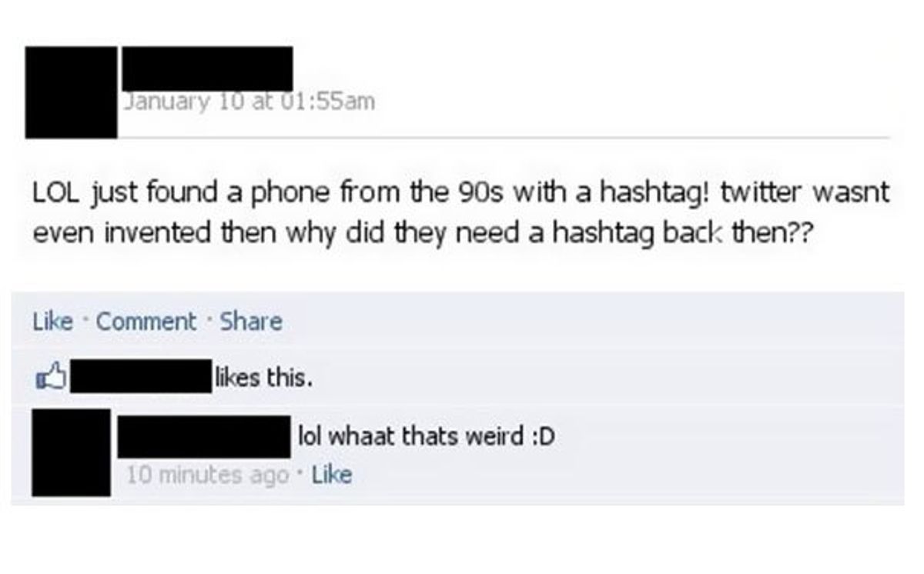Open the redacted commenter name before the comment
Screen dimensions: 924x574
(203, 438)
